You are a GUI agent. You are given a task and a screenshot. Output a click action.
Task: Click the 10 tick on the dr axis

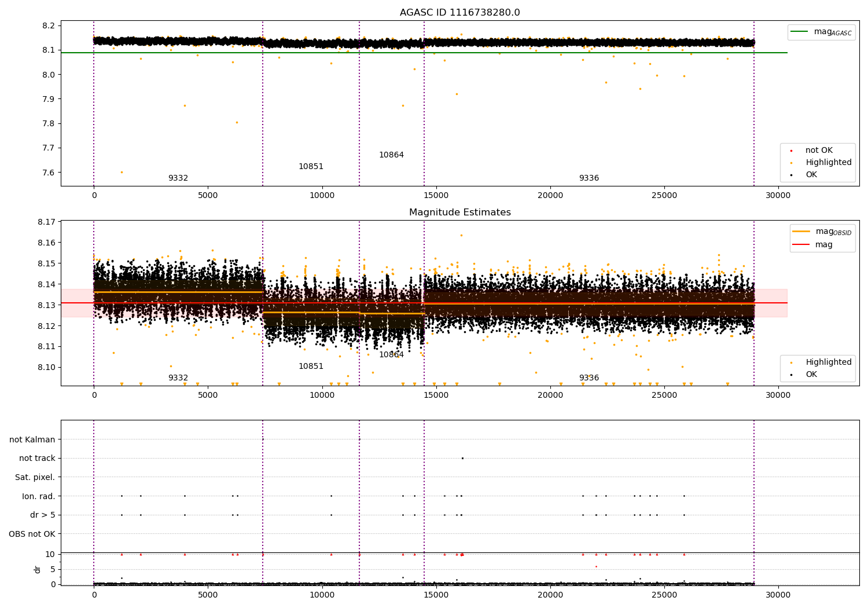click(50, 554)
